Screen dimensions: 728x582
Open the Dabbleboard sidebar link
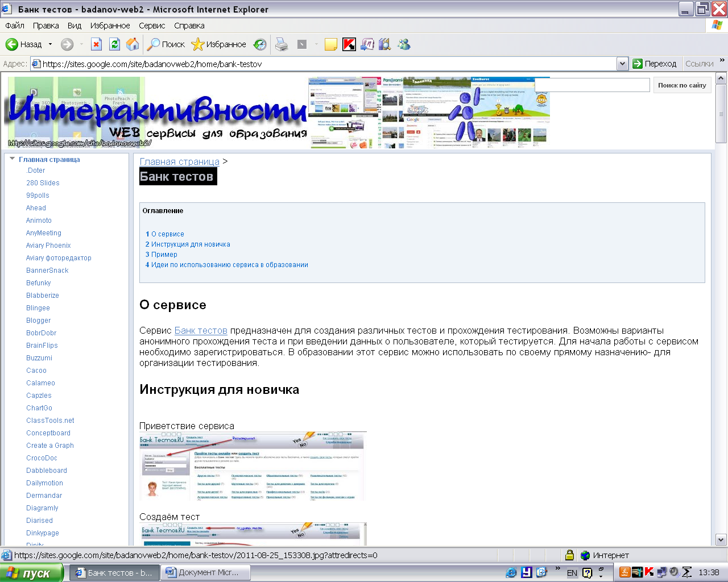(x=47, y=471)
